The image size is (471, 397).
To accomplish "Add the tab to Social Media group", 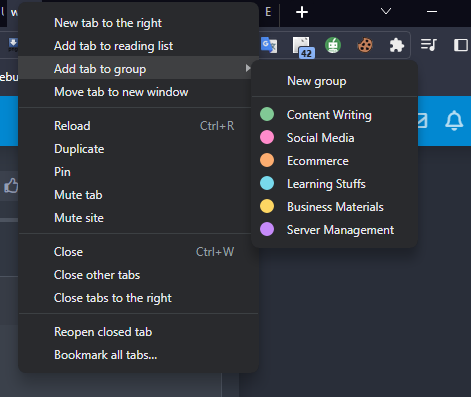I will (x=335, y=138).
